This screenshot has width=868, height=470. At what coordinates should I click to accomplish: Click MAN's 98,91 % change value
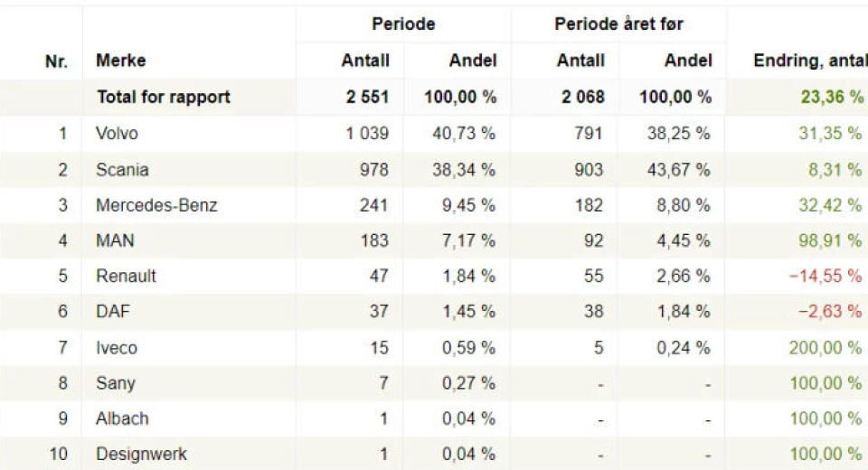830,240
